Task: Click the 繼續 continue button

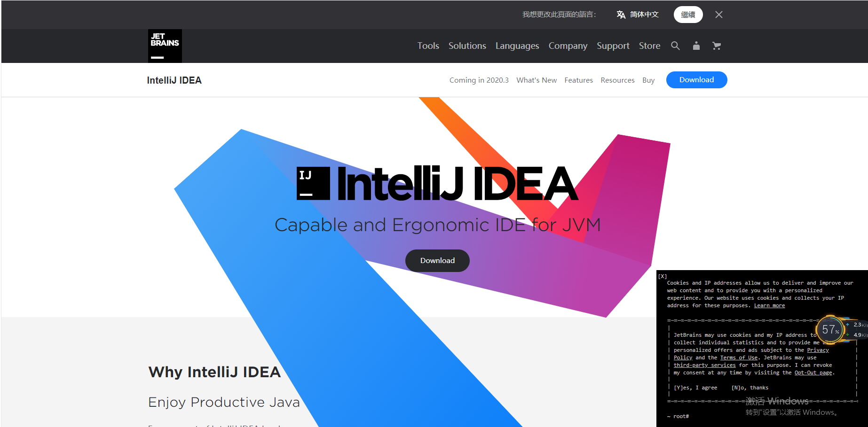Action: point(688,15)
